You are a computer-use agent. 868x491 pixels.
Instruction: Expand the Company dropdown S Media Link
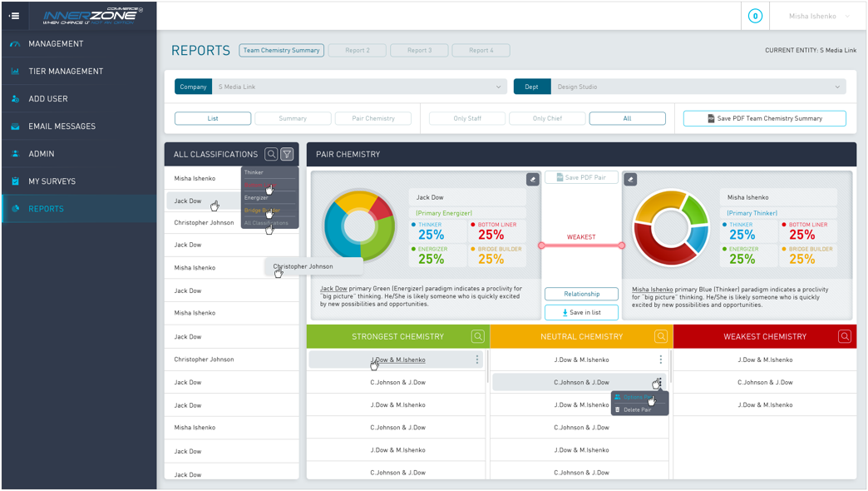[x=359, y=87]
